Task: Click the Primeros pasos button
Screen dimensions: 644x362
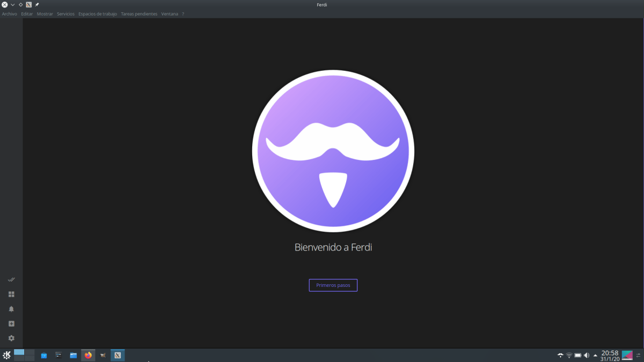Action: 333,285
